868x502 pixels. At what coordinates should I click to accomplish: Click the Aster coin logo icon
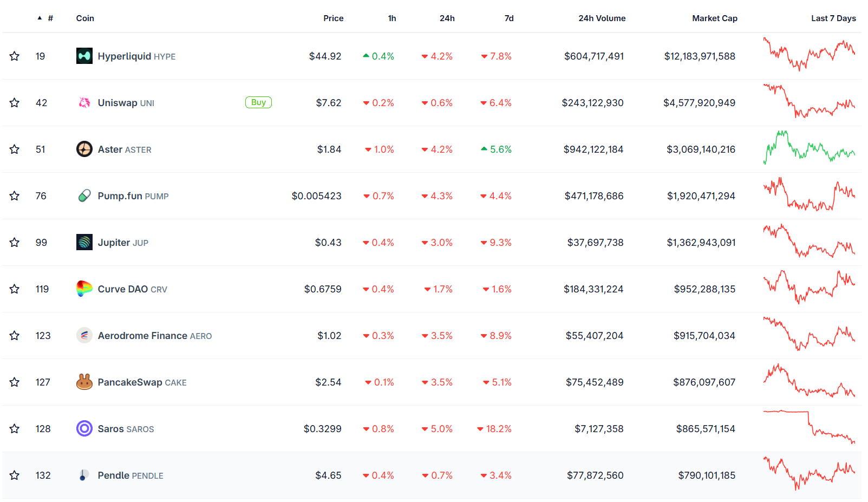84,149
